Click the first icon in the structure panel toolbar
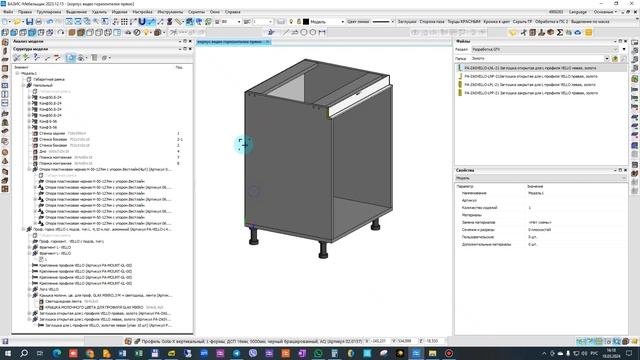 pyautogui.click(x=17, y=58)
